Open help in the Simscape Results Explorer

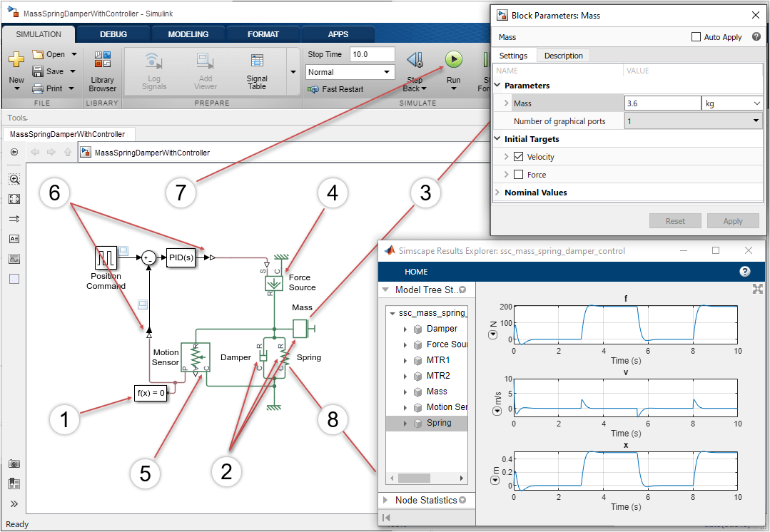[x=745, y=272]
